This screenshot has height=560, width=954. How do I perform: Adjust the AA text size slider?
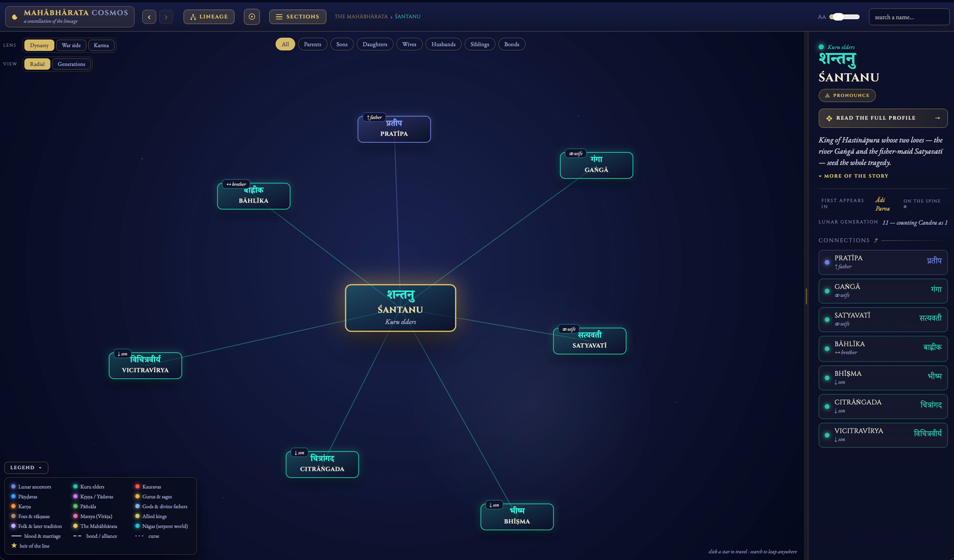(x=844, y=17)
